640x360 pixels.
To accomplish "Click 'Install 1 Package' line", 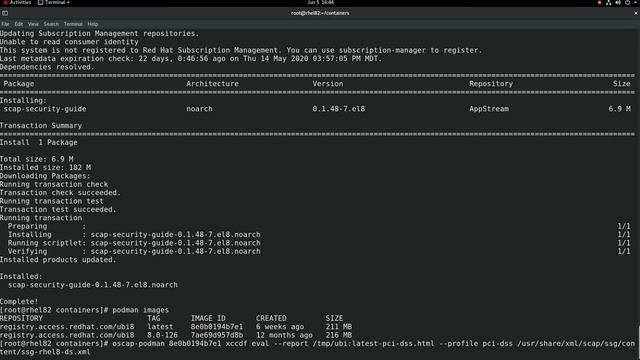I will point(39,142).
